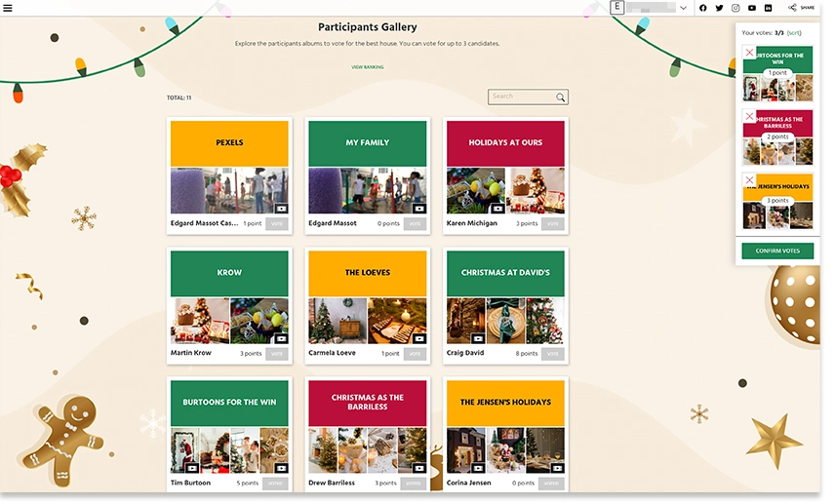The width and height of the screenshot is (835, 504).
Task: Click the name Karen Michigan
Action: tap(472, 223)
